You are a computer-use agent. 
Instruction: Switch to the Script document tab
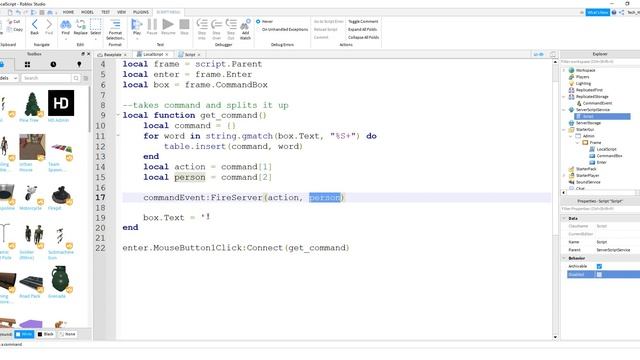tap(190, 54)
